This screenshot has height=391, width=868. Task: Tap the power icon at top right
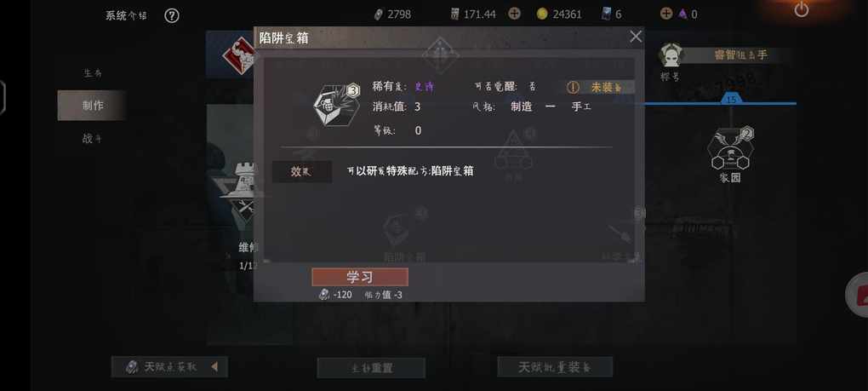pos(801,9)
